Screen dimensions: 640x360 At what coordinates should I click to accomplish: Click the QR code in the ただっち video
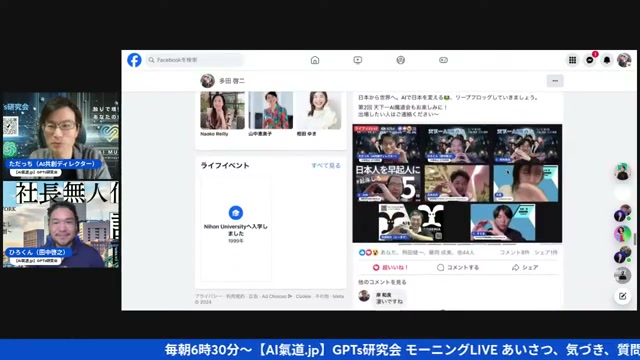point(10,127)
